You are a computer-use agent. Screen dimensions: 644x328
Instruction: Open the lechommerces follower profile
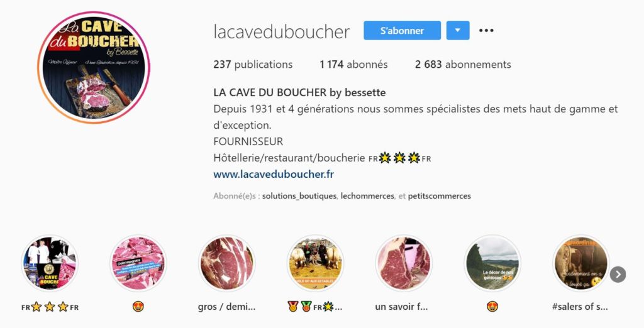[x=367, y=196]
